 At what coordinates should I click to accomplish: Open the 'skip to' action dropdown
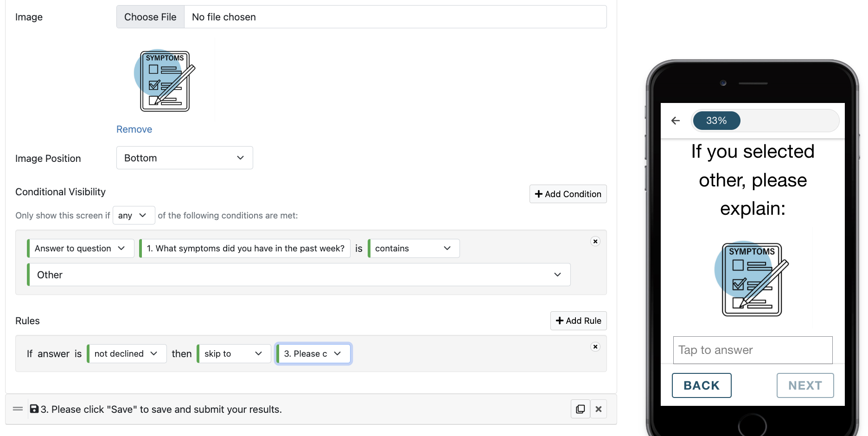pyautogui.click(x=234, y=353)
